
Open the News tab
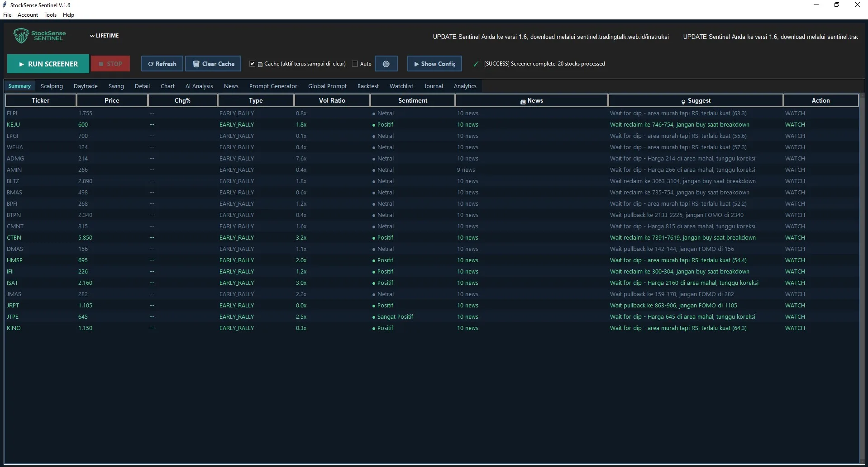[231, 86]
